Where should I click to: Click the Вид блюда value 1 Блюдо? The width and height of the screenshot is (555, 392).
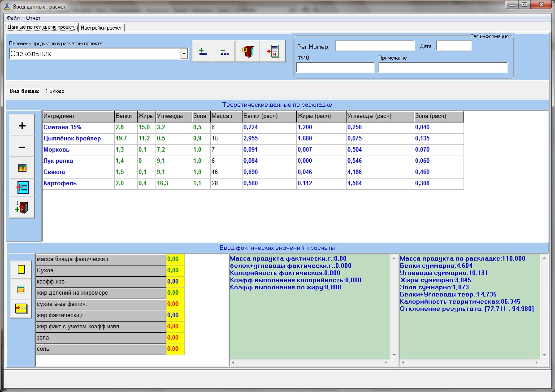pos(55,91)
